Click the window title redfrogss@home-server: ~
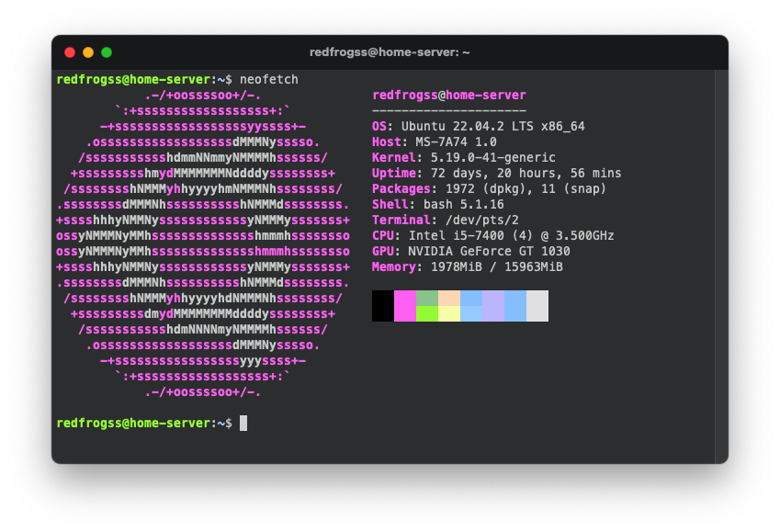Viewport: 780px width, 532px height. click(390, 52)
